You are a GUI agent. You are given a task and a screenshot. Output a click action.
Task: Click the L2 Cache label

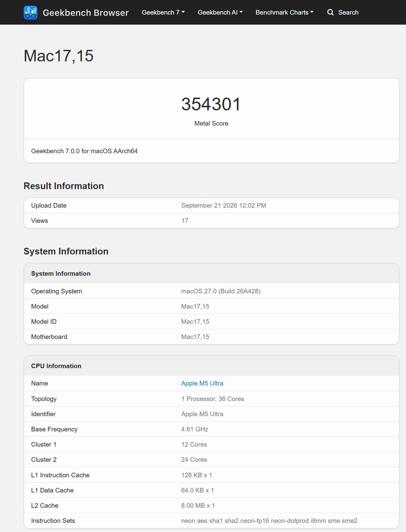[x=45, y=506]
